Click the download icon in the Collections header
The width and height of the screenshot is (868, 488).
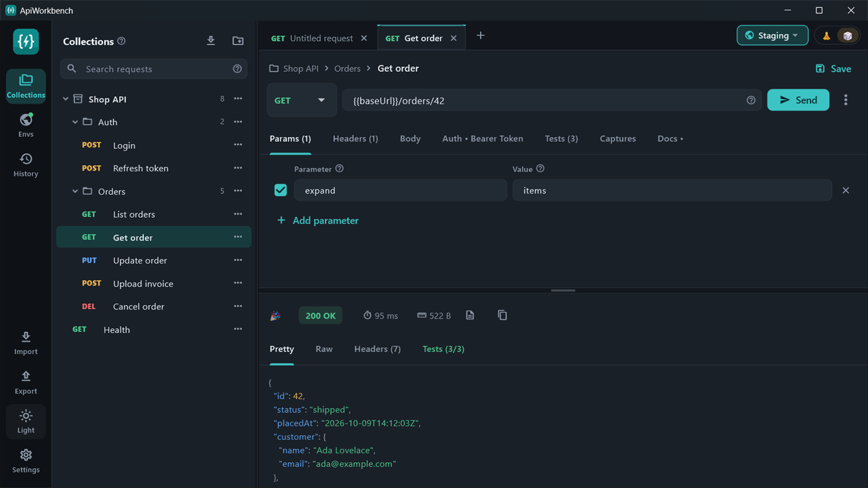tap(211, 41)
